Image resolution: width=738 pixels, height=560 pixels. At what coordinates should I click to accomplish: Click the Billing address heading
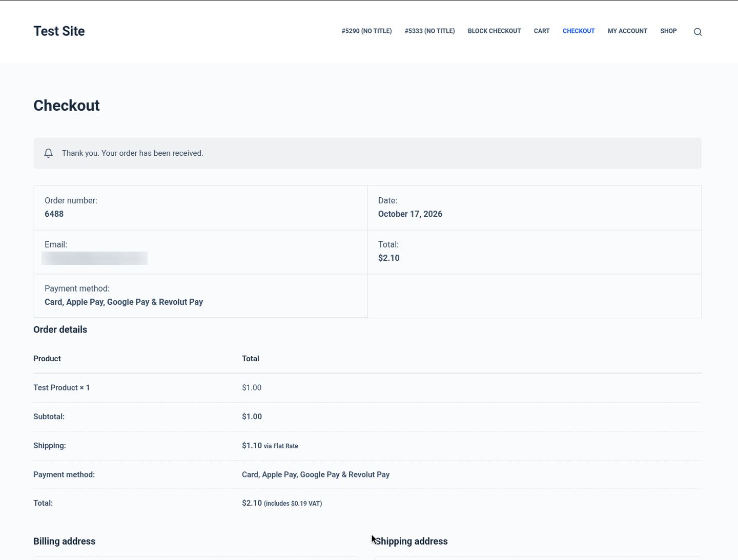[x=64, y=542]
